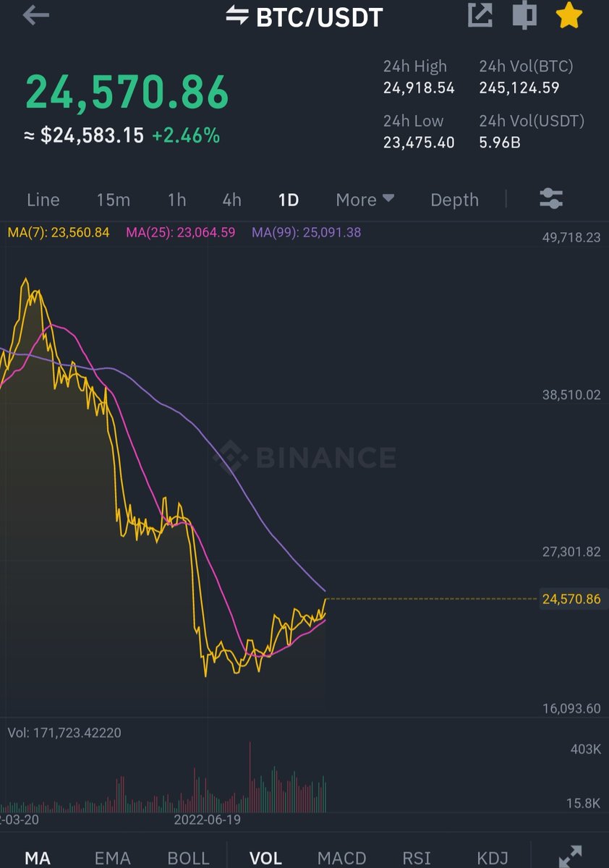The image size is (609, 868).
Task: Tap the MA(99): 25,091.38 label
Action: pyautogui.click(x=307, y=233)
